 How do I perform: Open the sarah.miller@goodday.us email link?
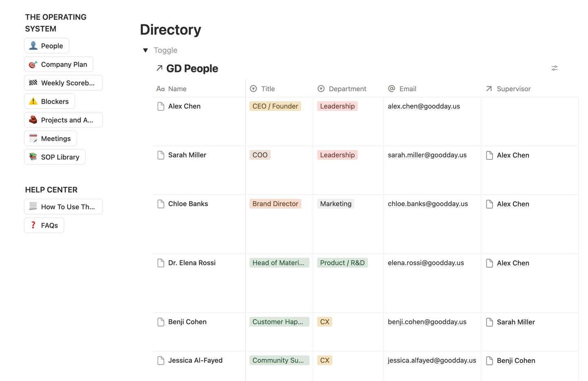tap(427, 155)
